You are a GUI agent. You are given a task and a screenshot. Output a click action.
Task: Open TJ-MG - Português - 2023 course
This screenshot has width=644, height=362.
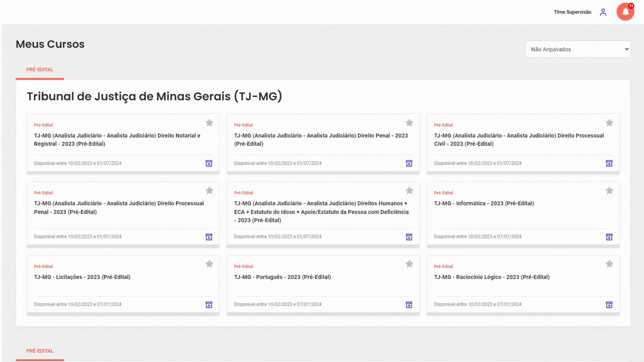[x=282, y=277]
